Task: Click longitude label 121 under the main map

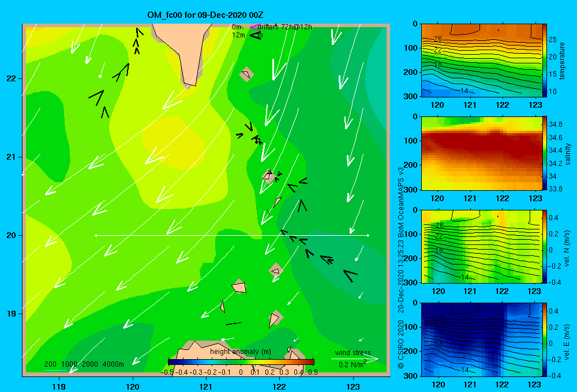Action: [206, 386]
